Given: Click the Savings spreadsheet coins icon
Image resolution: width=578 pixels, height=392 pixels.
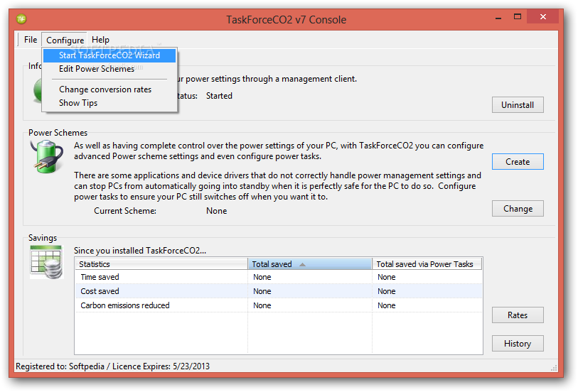Looking at the screenshot, I should 46,262.
